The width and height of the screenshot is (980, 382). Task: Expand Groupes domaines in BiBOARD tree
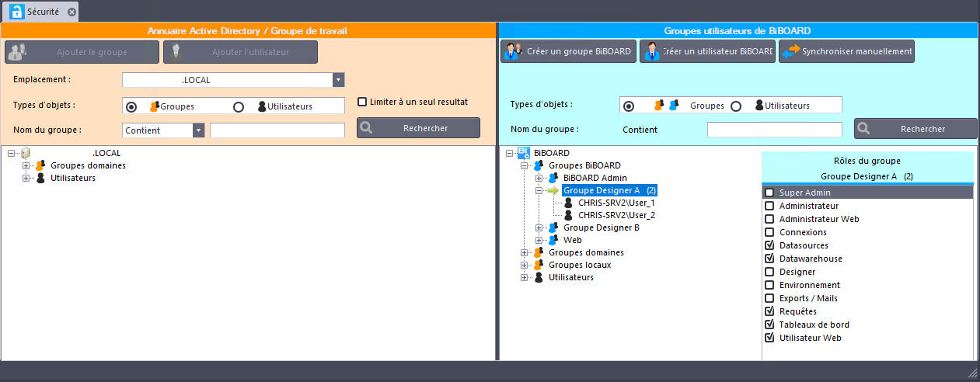525,253
